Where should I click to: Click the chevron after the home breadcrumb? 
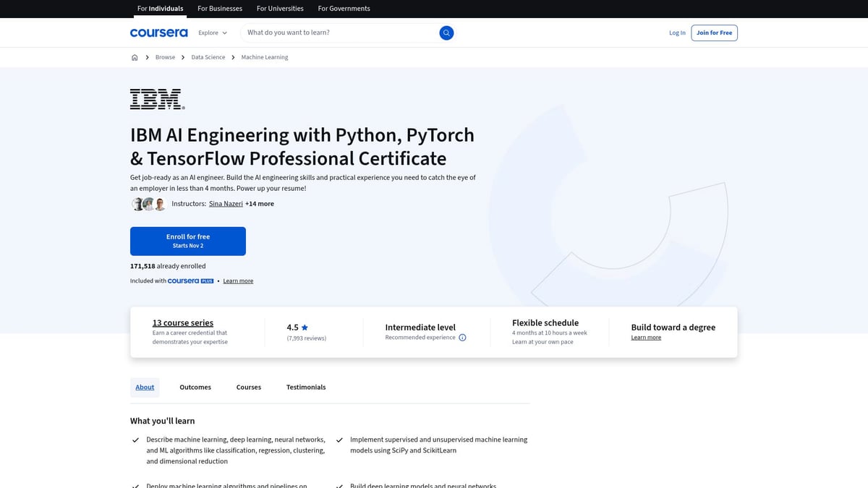pos(147,57)
